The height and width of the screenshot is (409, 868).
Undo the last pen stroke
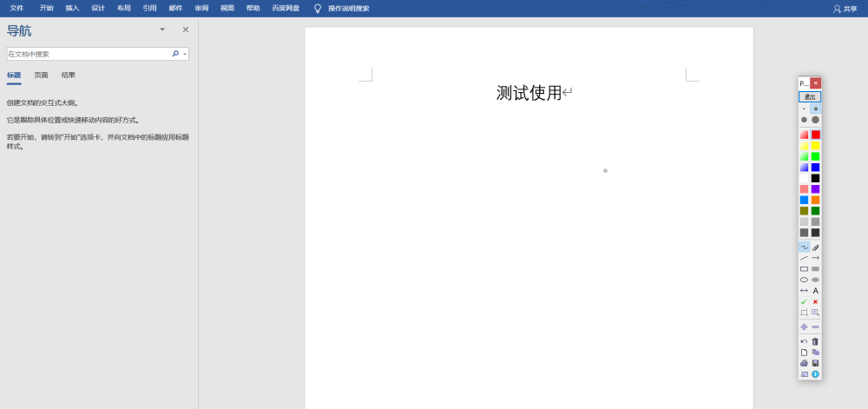[x=804, y=341]
